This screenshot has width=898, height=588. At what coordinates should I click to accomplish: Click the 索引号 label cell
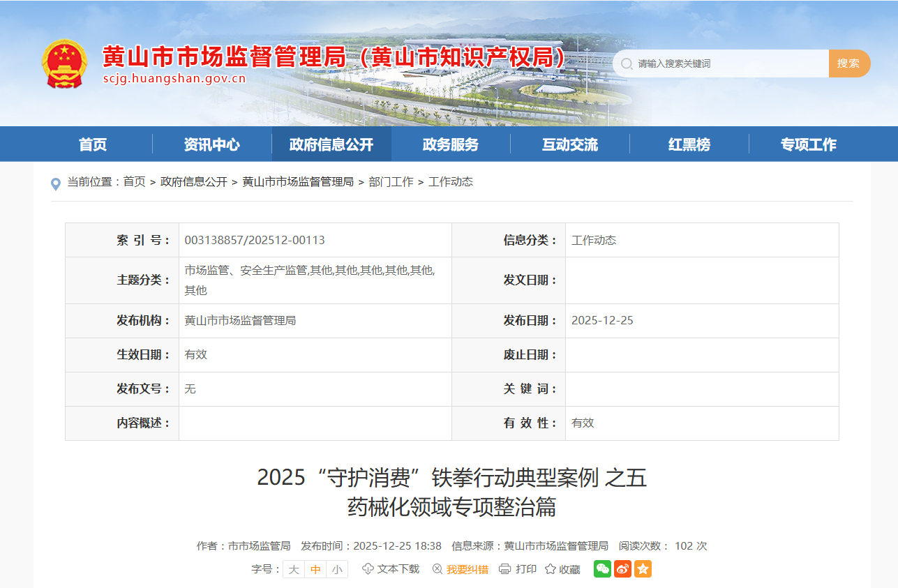(x=122, y=240)
